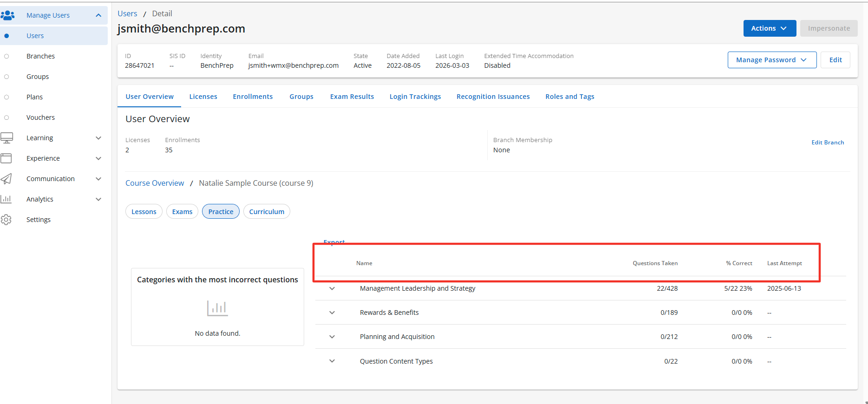Click the Experience window icon in sidebar
Screen dimensions: 868x404
[7, 158]
